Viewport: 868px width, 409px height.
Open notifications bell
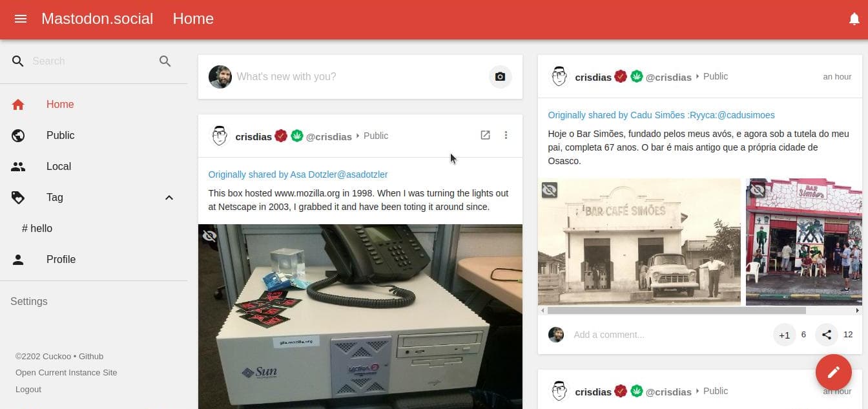(854, 19)
